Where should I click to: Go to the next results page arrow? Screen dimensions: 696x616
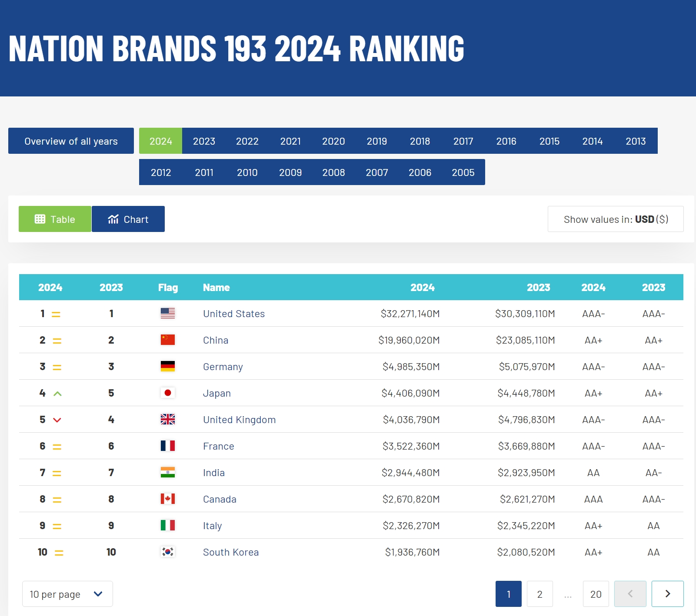pyautogui.click(x=667, y=594)
